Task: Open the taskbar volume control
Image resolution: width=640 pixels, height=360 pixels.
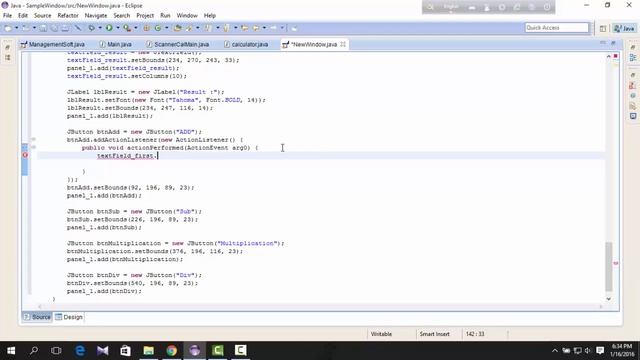Action: point(588,351)
